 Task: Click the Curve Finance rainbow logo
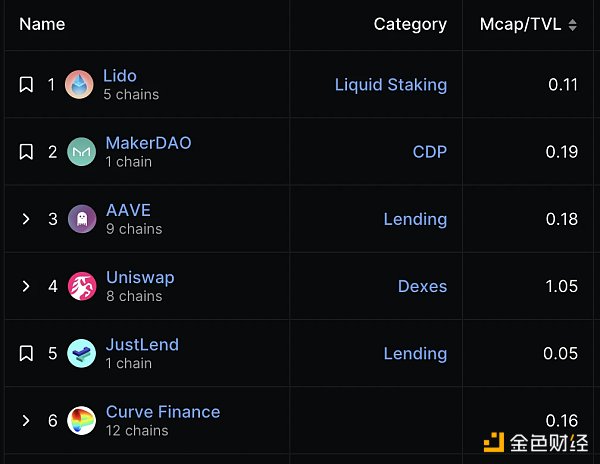(x=82, y=420)
